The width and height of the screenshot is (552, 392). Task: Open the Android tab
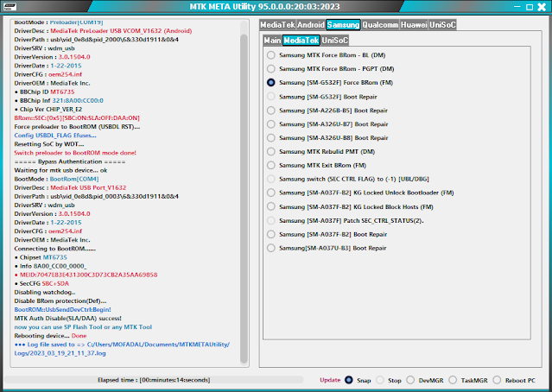[x=310, y=25]
